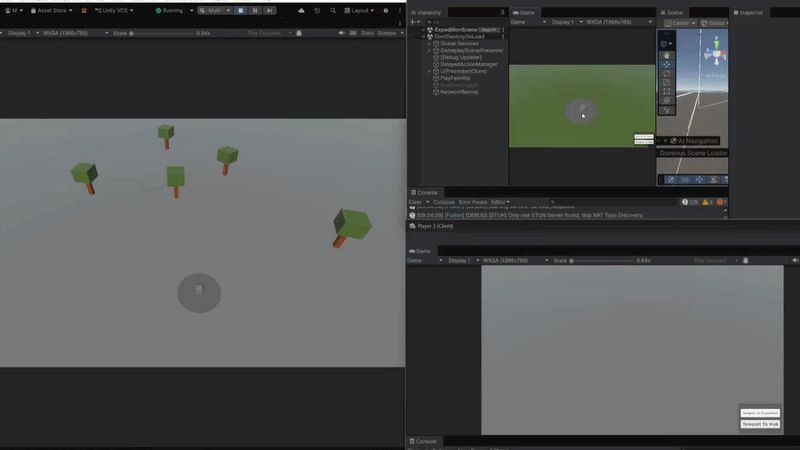Pause play mode with the pause button
Image resolution: width=800 pixels, height=450 pixels.
point(255,10)
